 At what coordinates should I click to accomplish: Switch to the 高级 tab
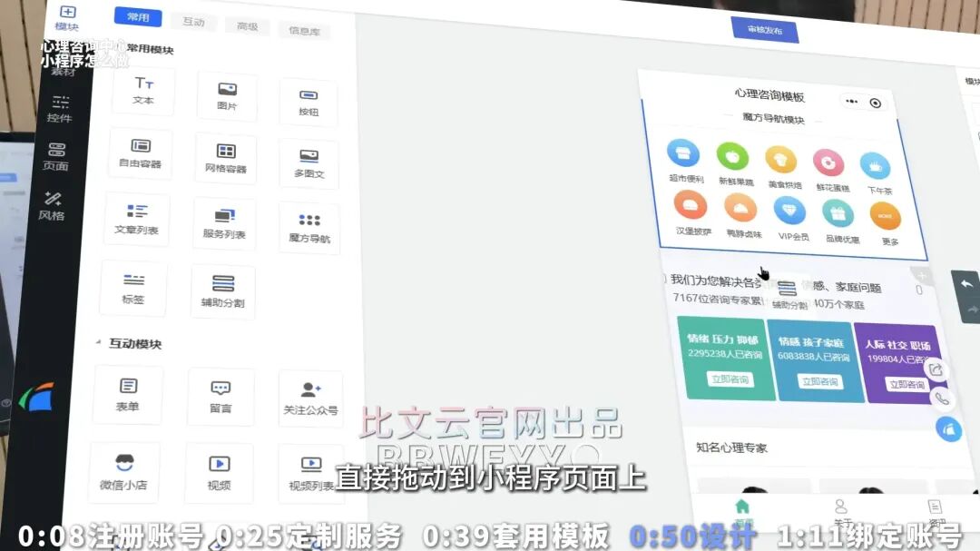tap(247, 26)
